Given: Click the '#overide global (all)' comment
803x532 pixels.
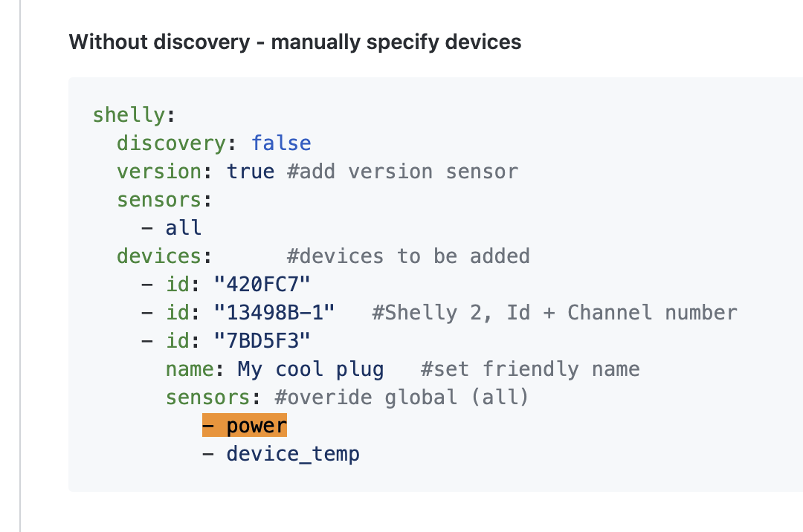Looking at the screenshot, I should click(x=402, y=397).
